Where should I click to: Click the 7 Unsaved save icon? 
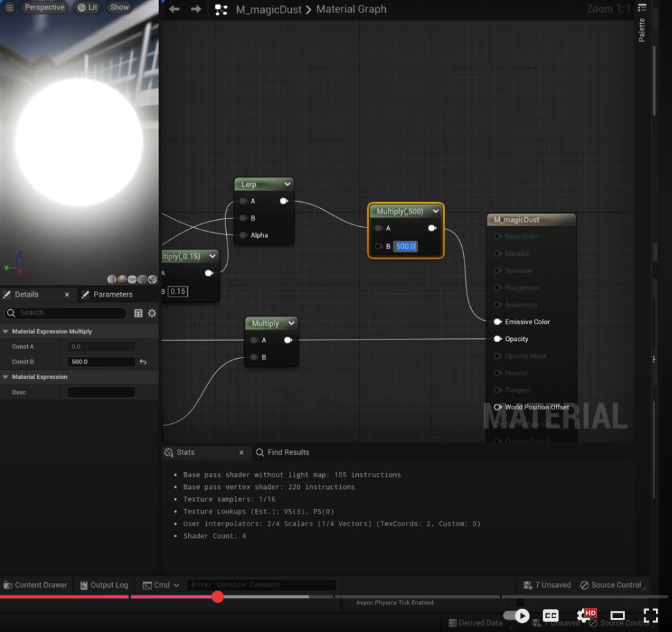point(528,584)
